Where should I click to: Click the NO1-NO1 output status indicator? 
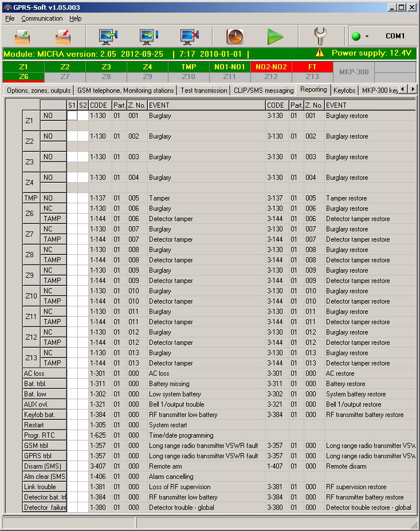click(230, 66)
